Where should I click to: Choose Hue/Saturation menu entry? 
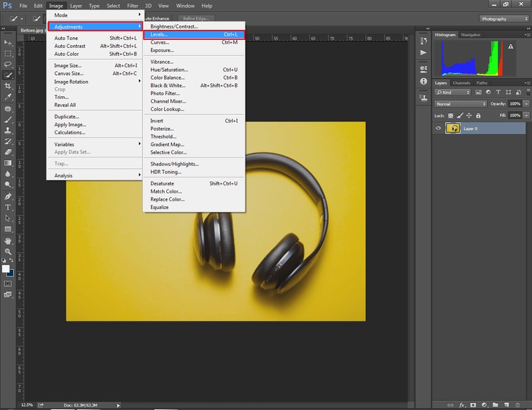[x=194, y=70]
